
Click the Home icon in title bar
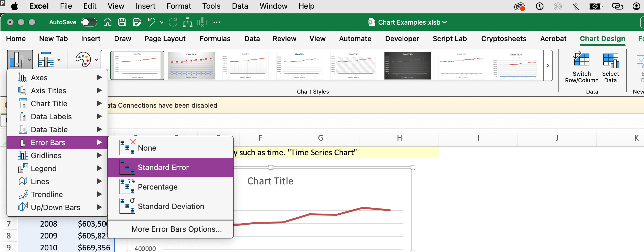pos(108,22)
